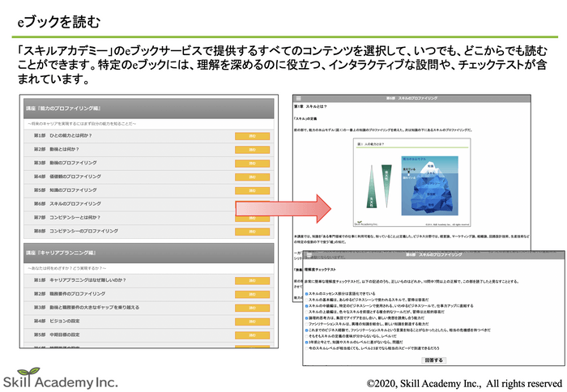
Task: Click row title 第3部 動機と職務要件の大きなギャップを乗り越える
Action: pos(87,308)
